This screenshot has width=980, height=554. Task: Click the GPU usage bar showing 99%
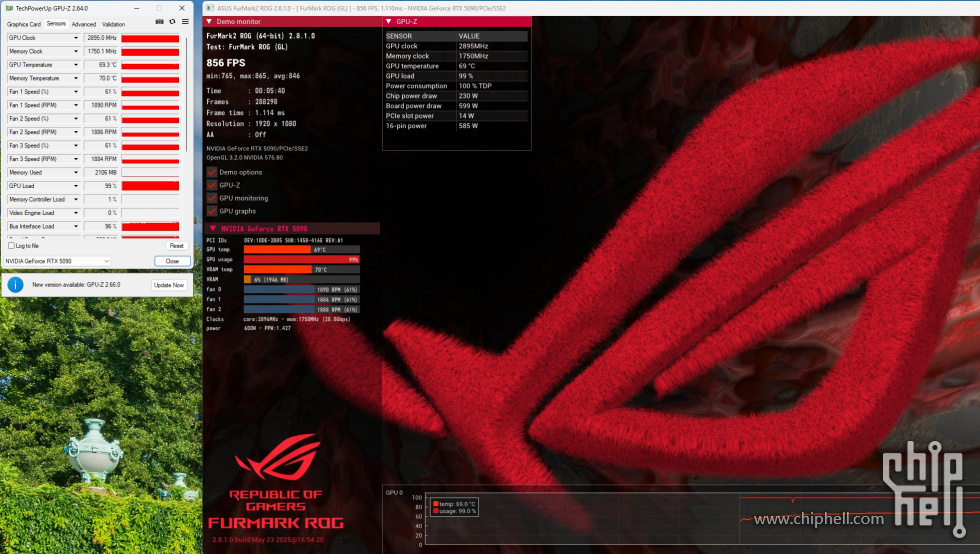[301, 259]
